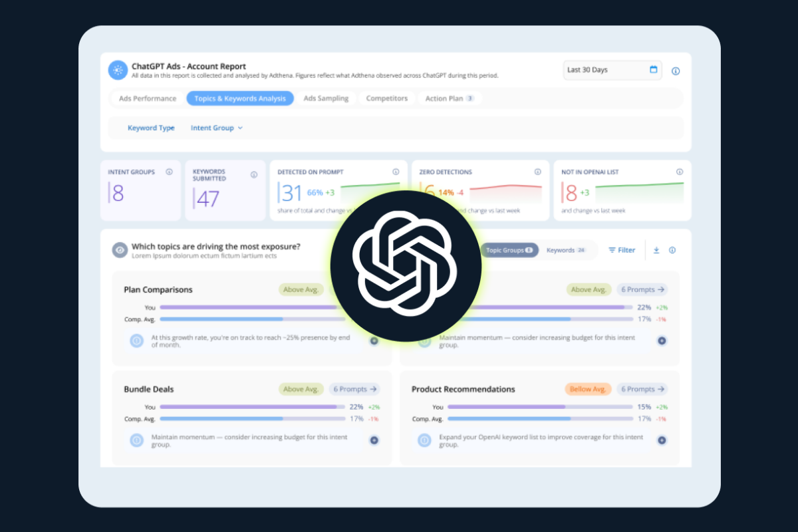Click the ChatGPT Ads - Account Report title

click(189, 66)
